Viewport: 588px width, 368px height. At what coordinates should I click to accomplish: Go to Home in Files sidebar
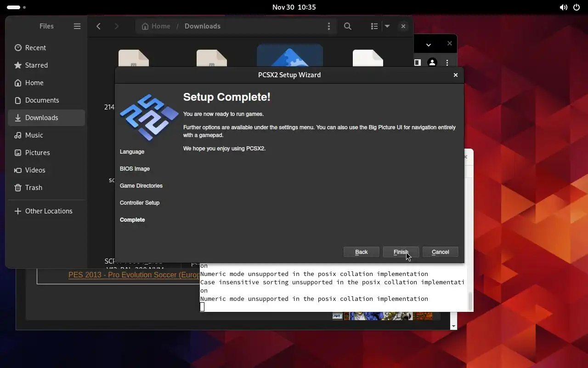[x=46, y=83]
